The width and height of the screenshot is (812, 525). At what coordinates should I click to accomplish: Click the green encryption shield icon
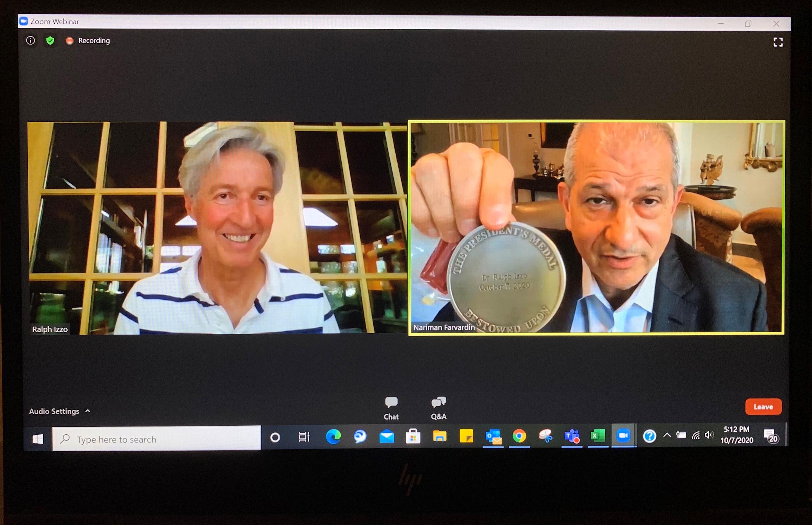point(50,41)
